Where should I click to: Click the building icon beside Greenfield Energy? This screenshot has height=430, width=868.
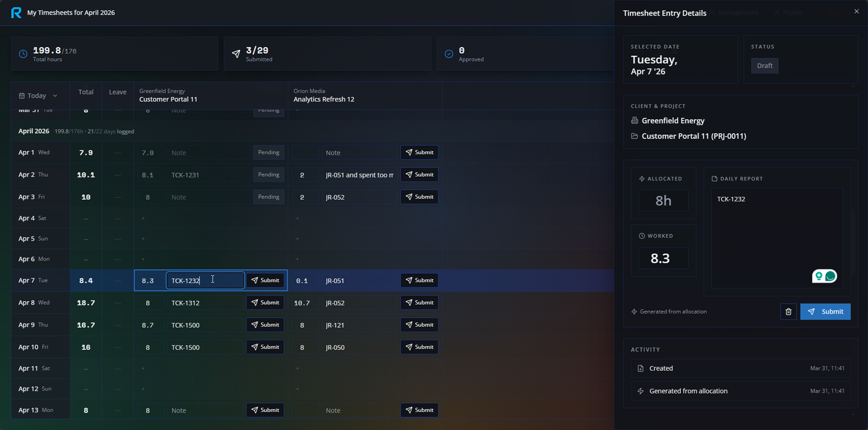635,120
